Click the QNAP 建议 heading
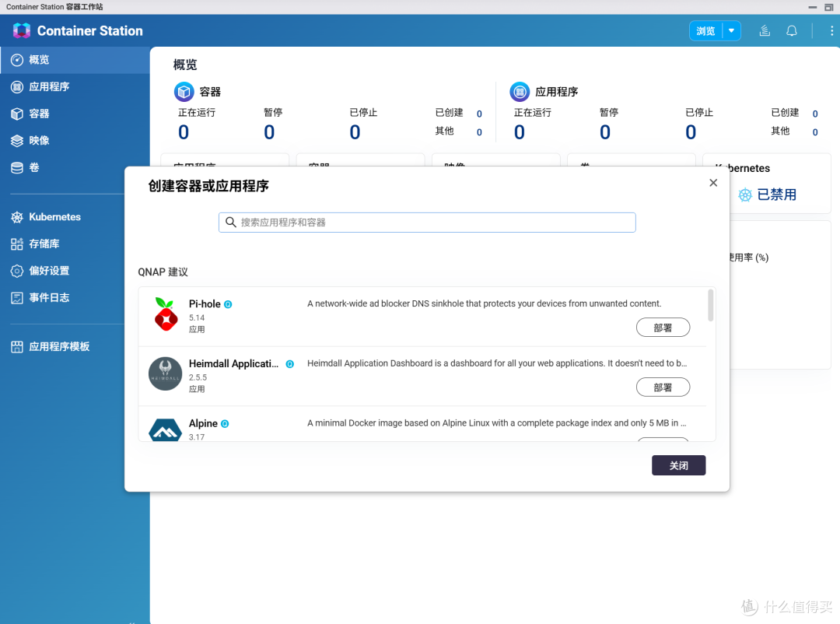The width and height of the screenshot is (840, 624). (x=163, y=272)
